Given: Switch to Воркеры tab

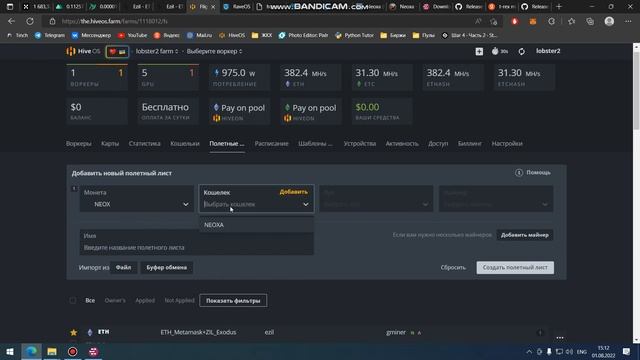Looking at the screenshot, I should tap(79, 144).
